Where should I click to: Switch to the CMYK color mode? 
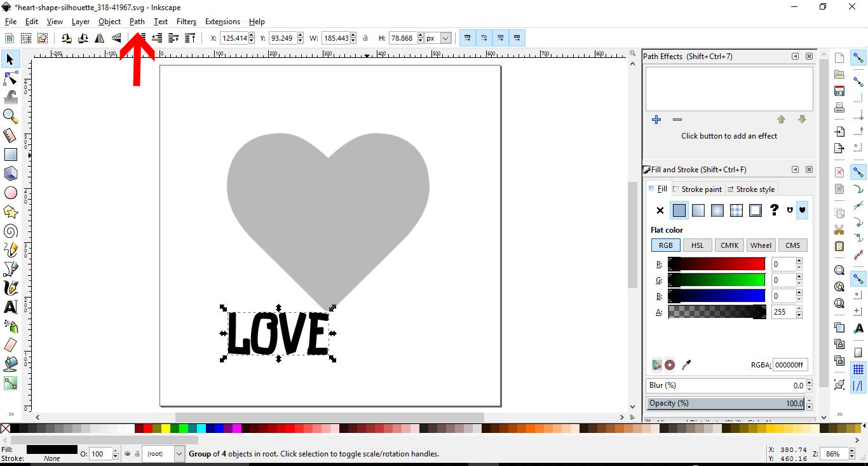click(729, 245)
